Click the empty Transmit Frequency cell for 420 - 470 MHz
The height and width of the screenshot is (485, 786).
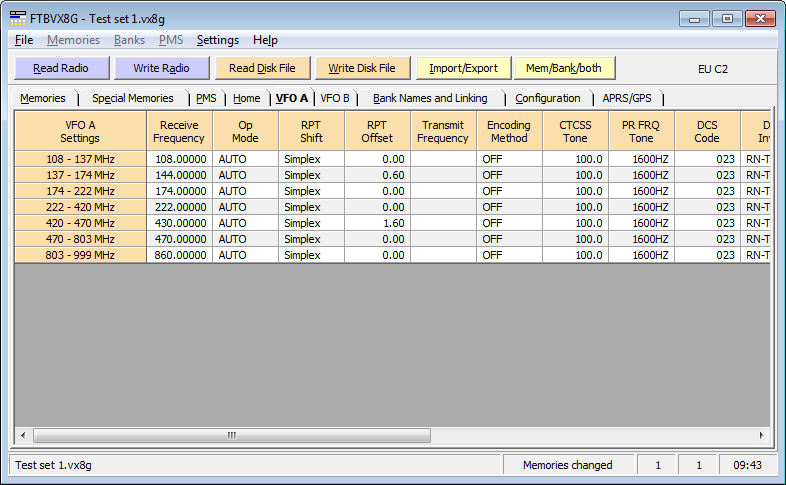click(444, 223)
